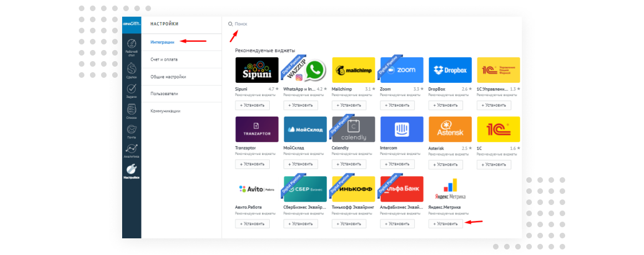Image resolution: width=644 pixels, height=255 pixels.
Task: Open the Рабочий стол dashboard icon
Action: (132, 48)
